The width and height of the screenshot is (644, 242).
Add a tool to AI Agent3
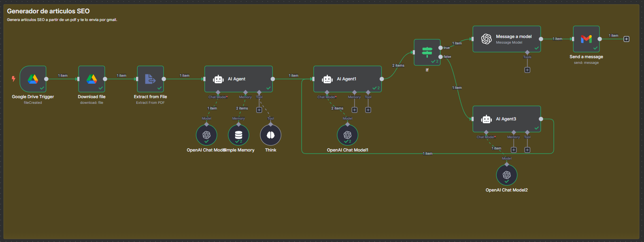pyautogui.click(x=527, y=150)
